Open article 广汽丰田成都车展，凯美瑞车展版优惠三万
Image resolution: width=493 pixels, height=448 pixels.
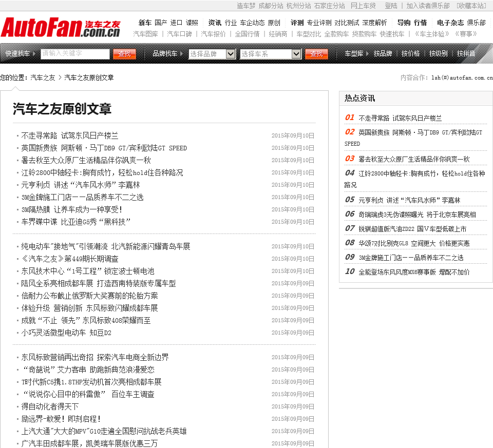89,443
